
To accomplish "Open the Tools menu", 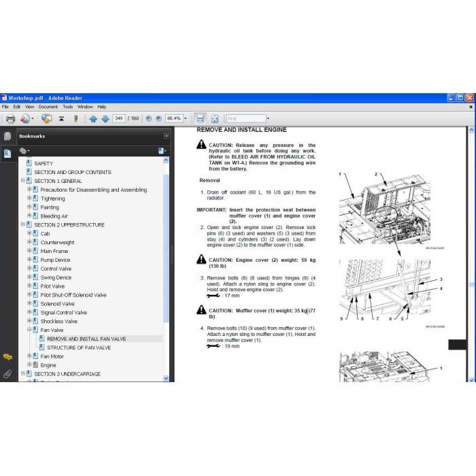I will [x=68, y=107].
